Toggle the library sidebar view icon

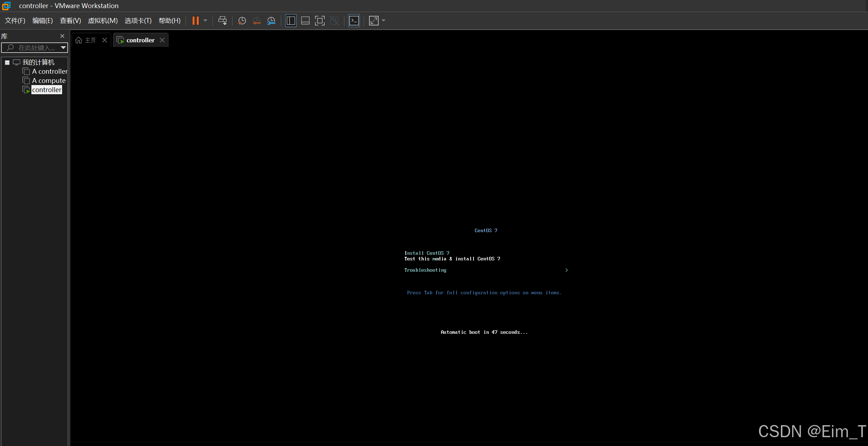click(x=291, y=21)
